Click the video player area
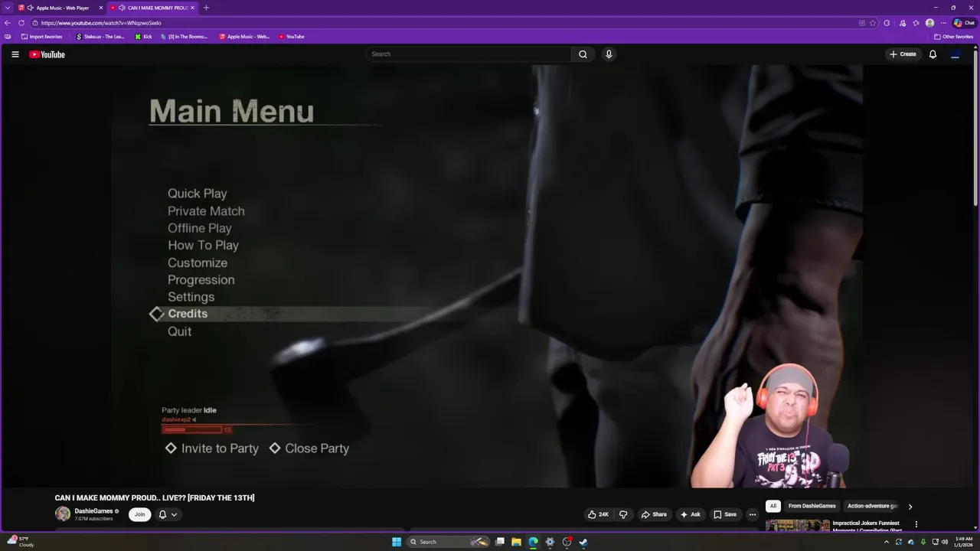 (487, 275)
